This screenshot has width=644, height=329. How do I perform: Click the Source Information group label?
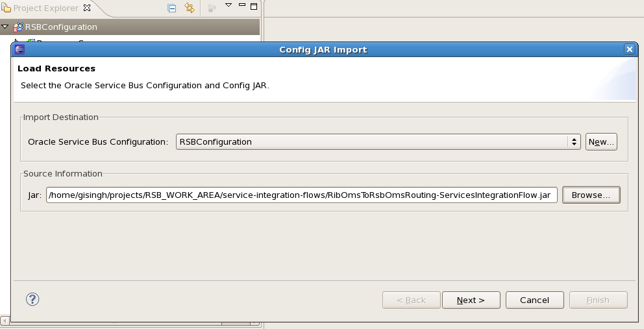tap(63, 173)
